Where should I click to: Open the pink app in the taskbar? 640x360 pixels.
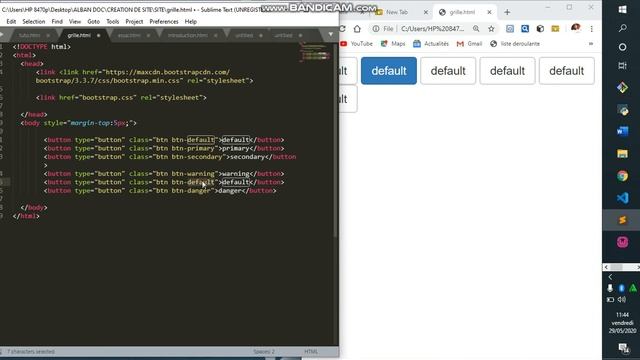point(622,242)
